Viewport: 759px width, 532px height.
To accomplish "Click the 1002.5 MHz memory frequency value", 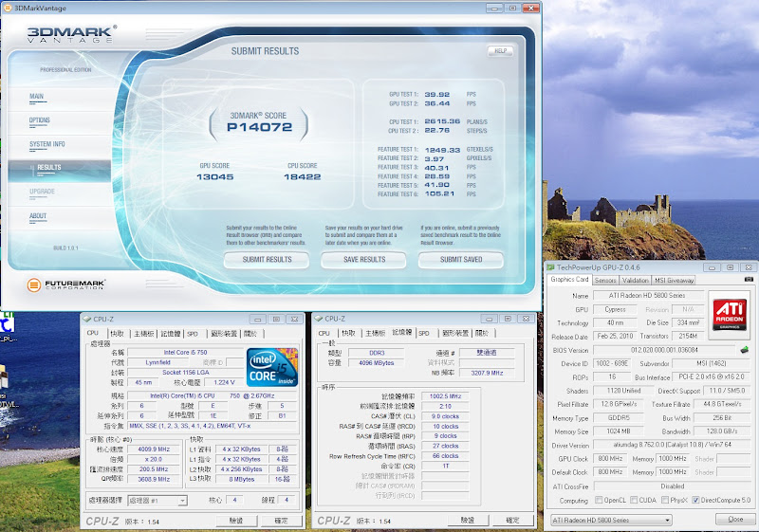I will pos(445,396).
